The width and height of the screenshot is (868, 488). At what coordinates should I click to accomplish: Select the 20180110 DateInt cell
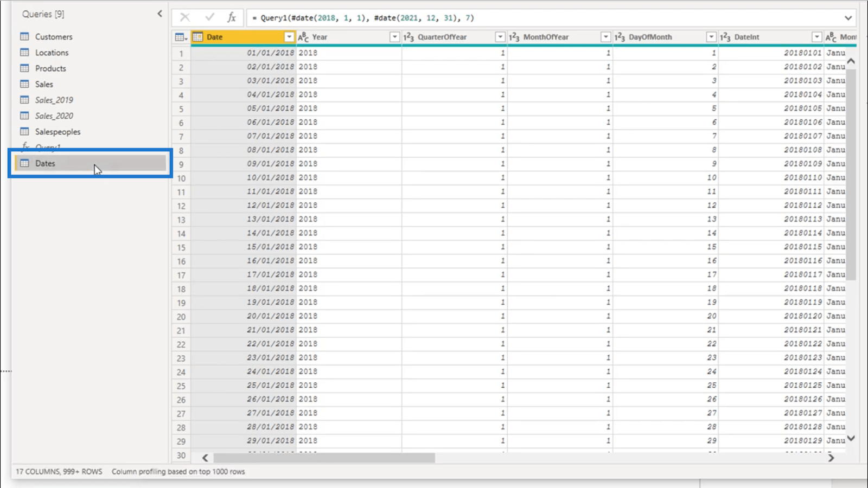tap(771, 177)
